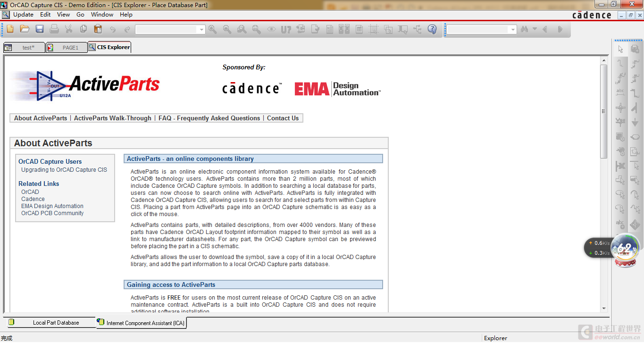Click inside the part selector input field
644x343 pixels.
pos(167,30)
